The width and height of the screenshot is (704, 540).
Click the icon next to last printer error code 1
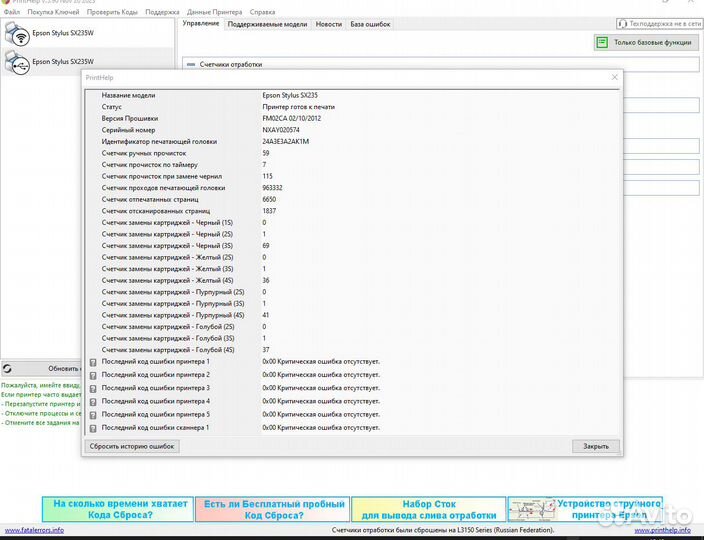tap(93, 362)
